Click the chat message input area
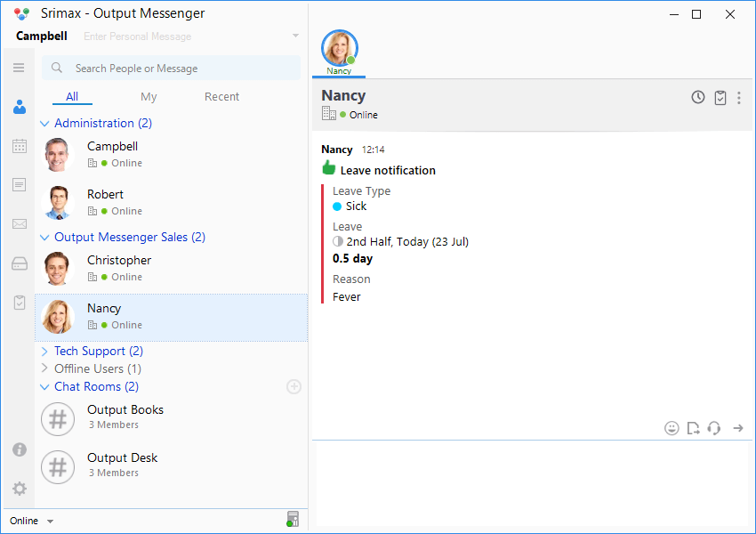Image resolution: width=756 pixels, height=534 pixels. pos(532,484)
